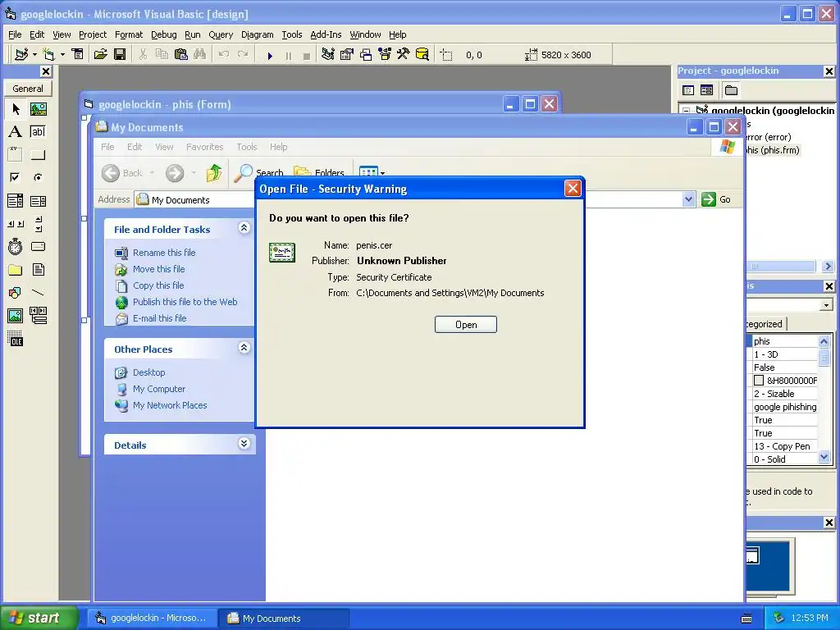Select the Frame control tool
The image size is (840, 630).
click(16, 155)
